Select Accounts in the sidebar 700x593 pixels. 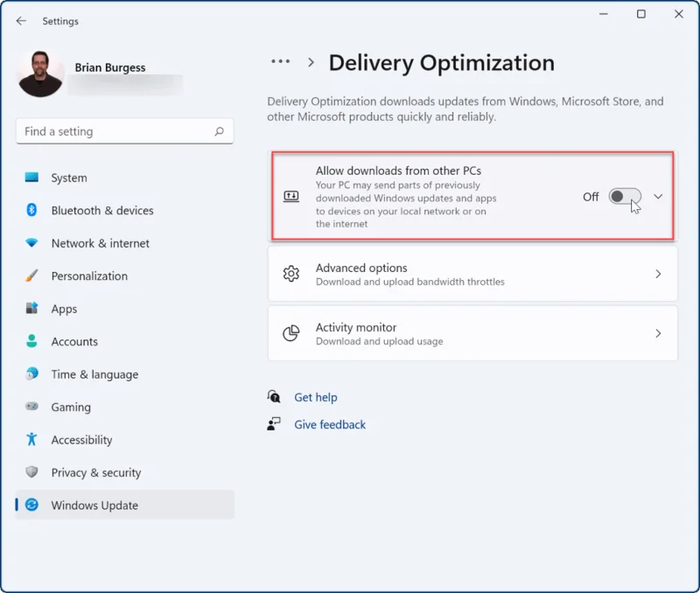click(x=125, y=341)
